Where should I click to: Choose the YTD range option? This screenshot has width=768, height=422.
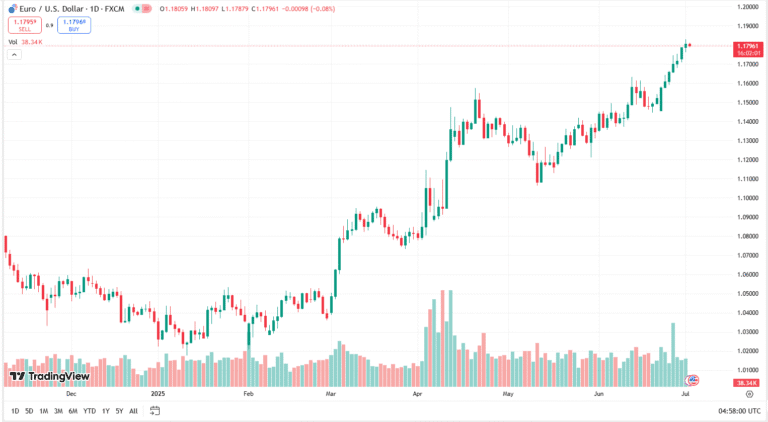89,411
